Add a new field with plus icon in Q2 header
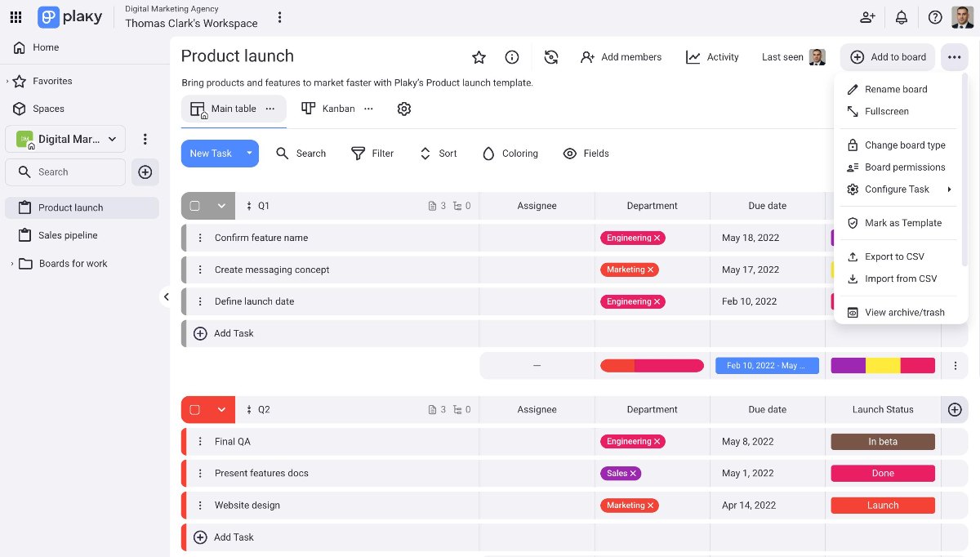Viewport: 980px width, 557px height. click(x=954, y=409)
